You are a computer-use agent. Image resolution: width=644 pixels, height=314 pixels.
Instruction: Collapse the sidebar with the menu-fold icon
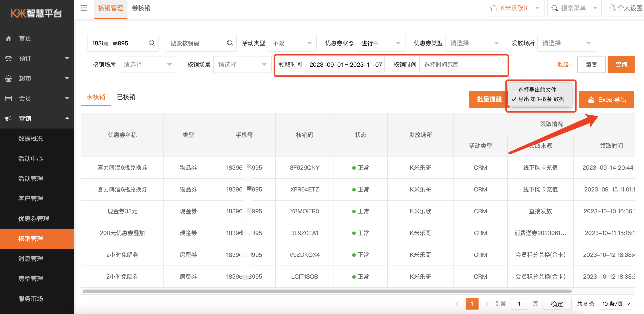click(84, 8)
